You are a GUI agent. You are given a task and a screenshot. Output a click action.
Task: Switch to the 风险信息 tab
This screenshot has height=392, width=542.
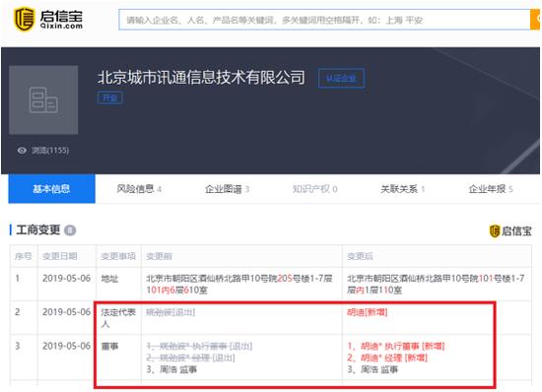139,189
